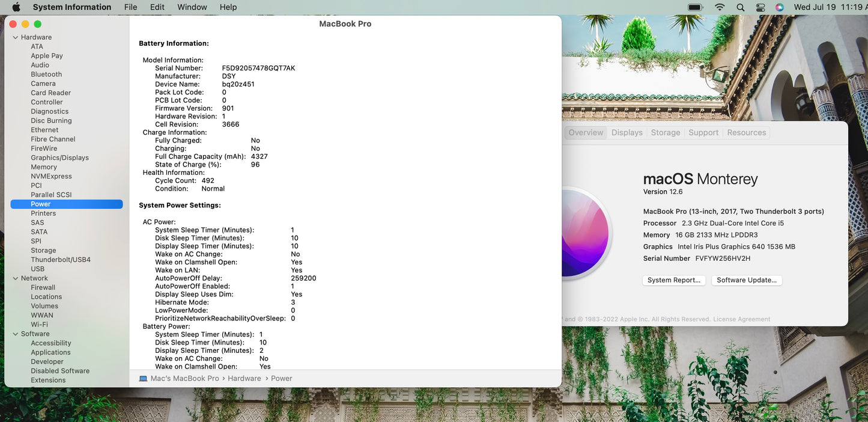Switch to the Storage tab

[665, 133]
